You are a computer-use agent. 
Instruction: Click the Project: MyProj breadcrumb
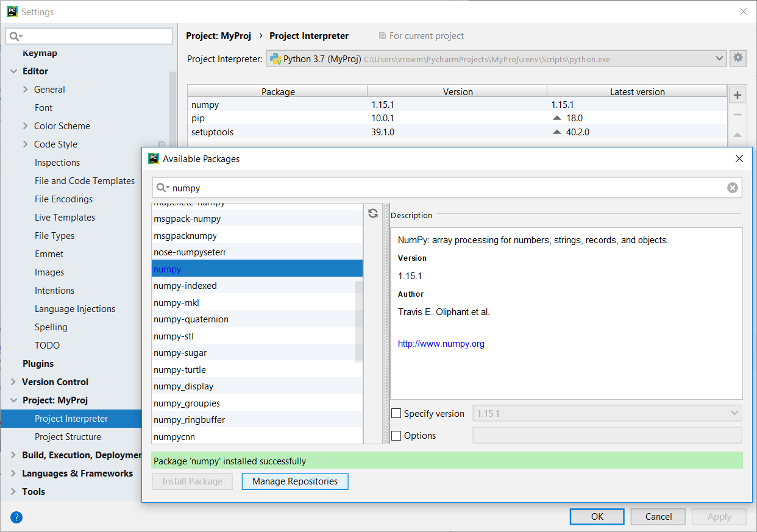219,36
